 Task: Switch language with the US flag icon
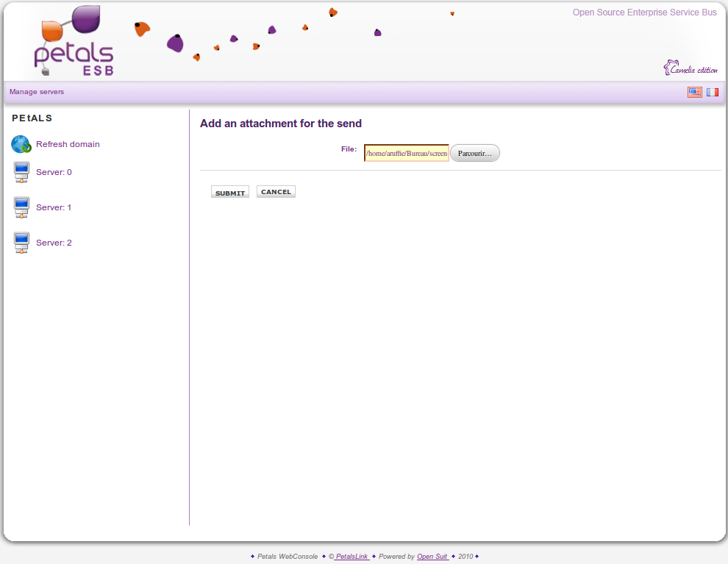(694, 92)
